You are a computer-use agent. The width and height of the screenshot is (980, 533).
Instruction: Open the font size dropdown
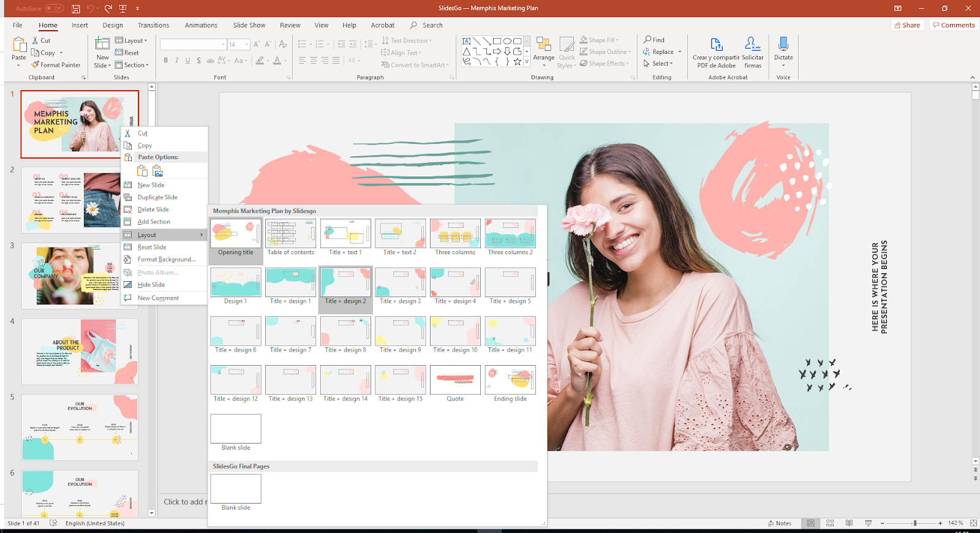247,45
